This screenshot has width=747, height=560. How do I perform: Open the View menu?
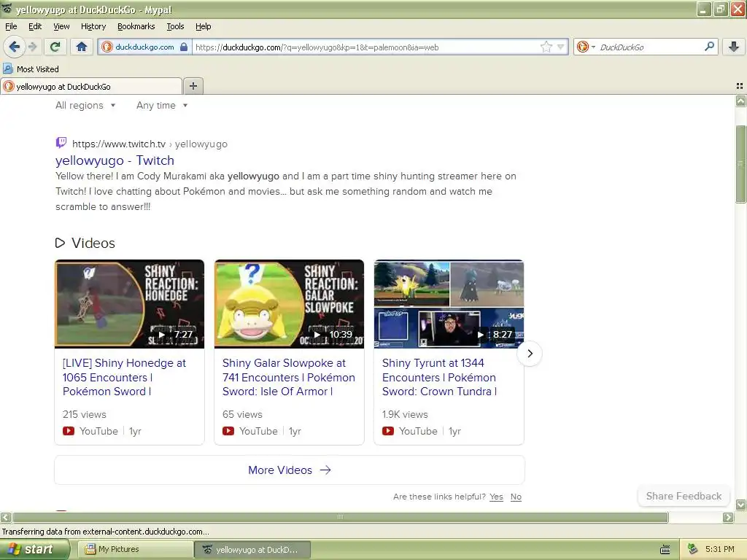[61, 26]
